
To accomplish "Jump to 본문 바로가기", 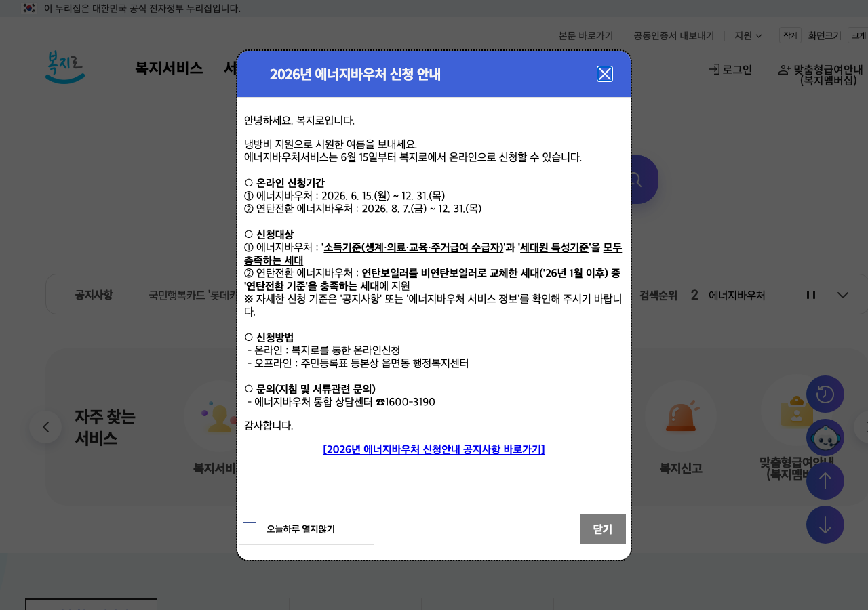I will (586, 35).
